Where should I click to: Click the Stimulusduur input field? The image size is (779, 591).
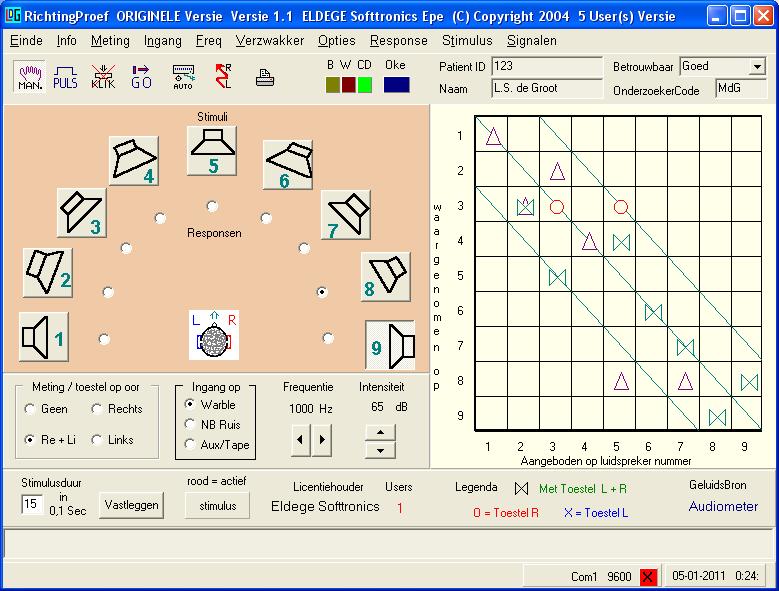point(31,505)
